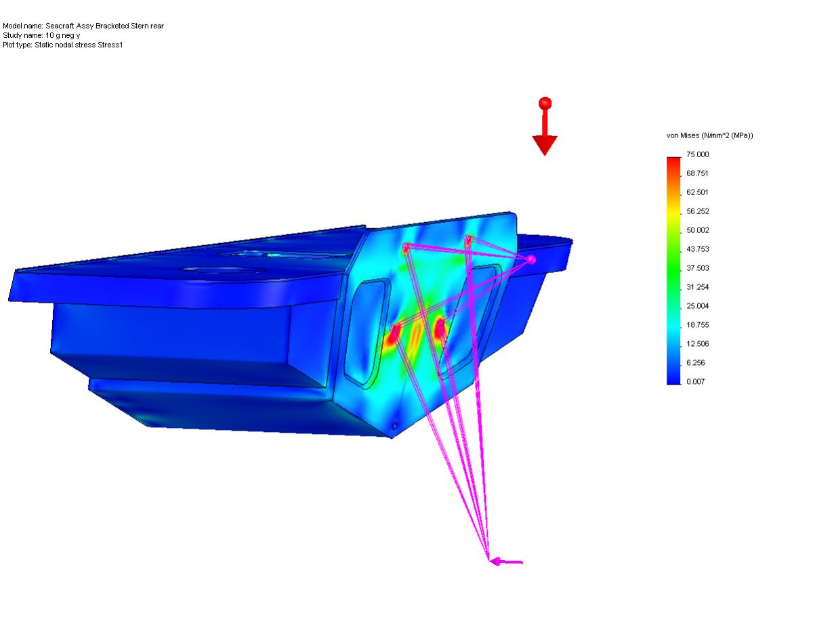This screenshot has height=644, width=834.
Task: Click the legend value 62.501
Action: [x=698, y=192]
